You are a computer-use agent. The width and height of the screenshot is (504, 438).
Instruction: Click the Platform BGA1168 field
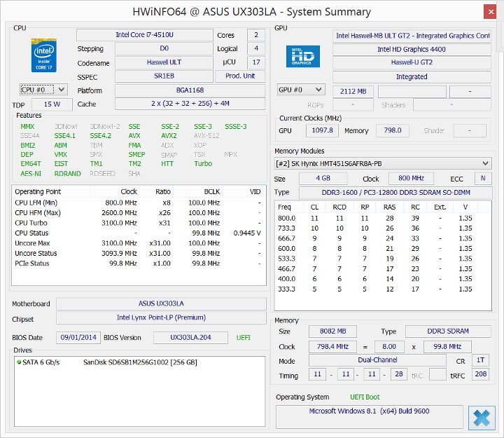(190, 90)
